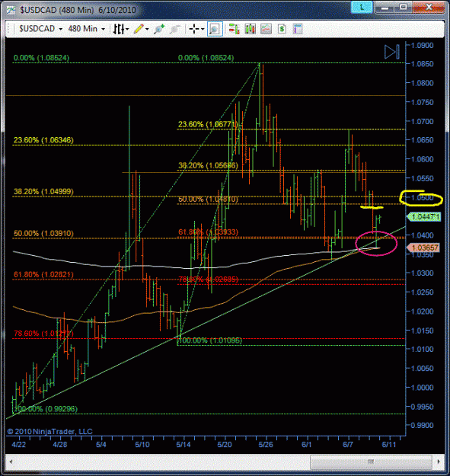Image resolution: width=450 pixels, height=476 pixels.
Task: Click the 61.80% (1.02821) Fibonacci label
Action: tap(43, 275)
